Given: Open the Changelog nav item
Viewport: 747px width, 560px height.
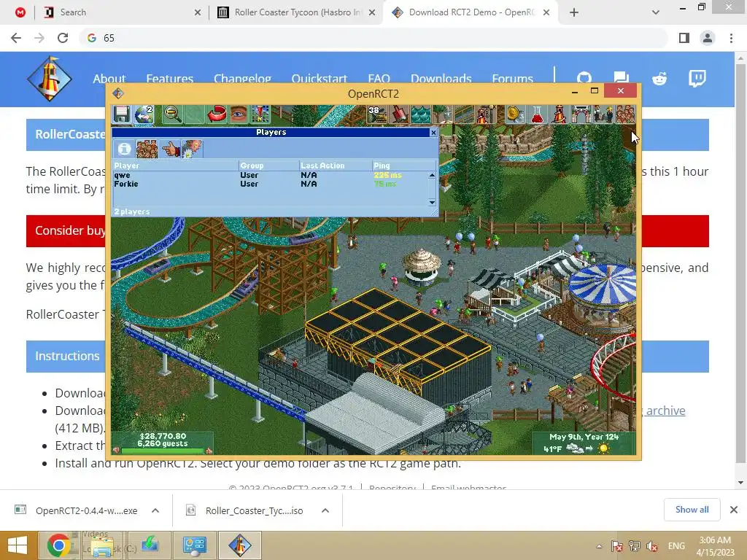Looking at the screenshot, I should coord(242,79).
